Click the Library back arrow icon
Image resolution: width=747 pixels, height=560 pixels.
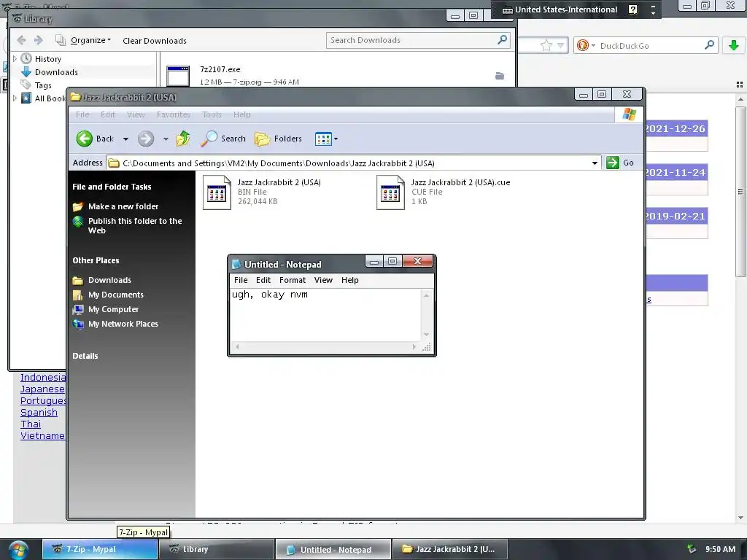click(21, 40)
